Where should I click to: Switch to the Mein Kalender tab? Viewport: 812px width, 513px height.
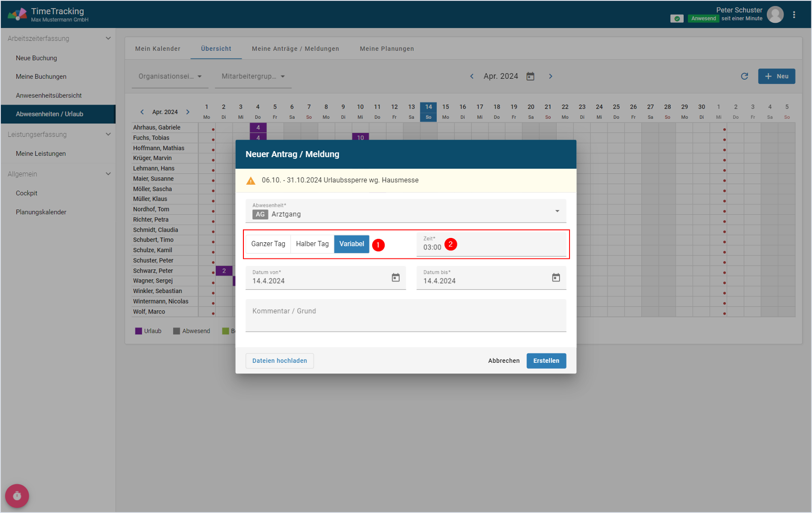158,49
